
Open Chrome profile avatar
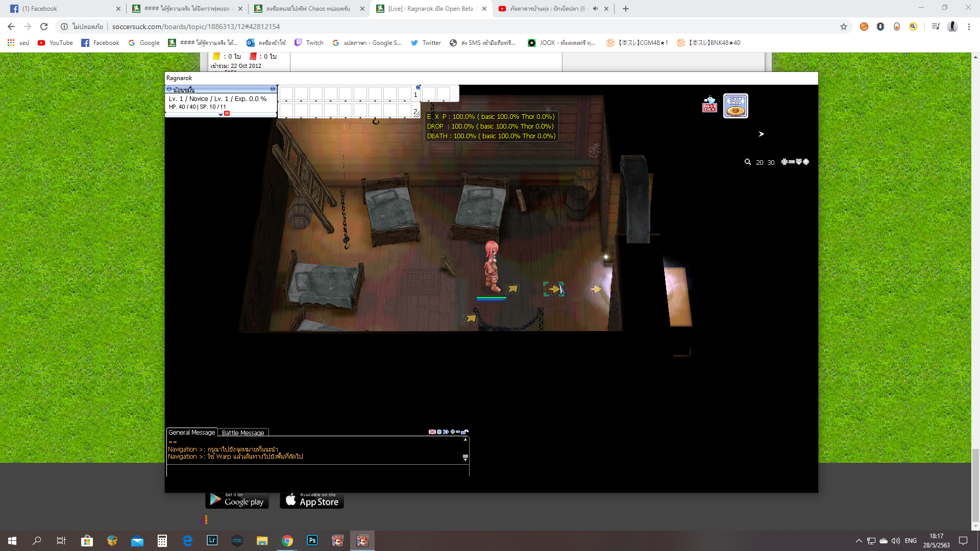pos(952,27)
